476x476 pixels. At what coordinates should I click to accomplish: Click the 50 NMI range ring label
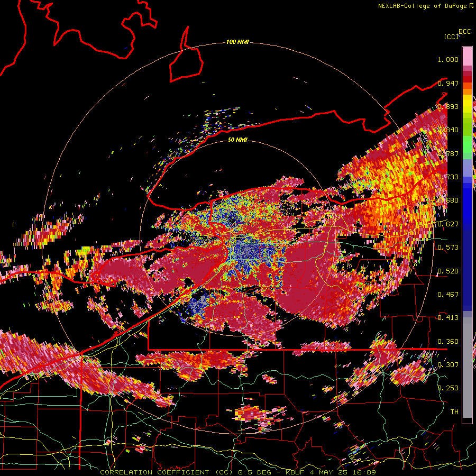(x=237, y=140)
